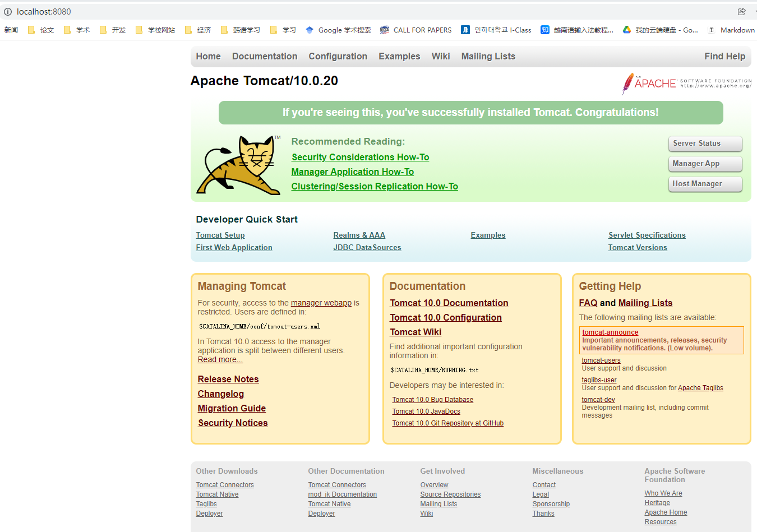Viewport: 757px width, 532px height.
Task: Open Configuration in the nav bar
Action: click(338, 56)
